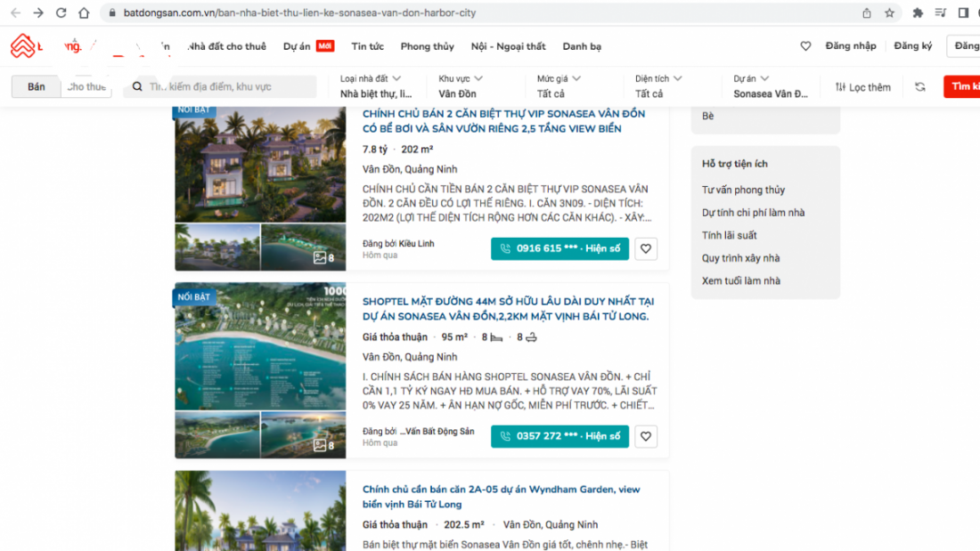This screenshot has height=551, width=980.
Task: Click the red Tìm kiếm search button
Action: tap(964, 86)
